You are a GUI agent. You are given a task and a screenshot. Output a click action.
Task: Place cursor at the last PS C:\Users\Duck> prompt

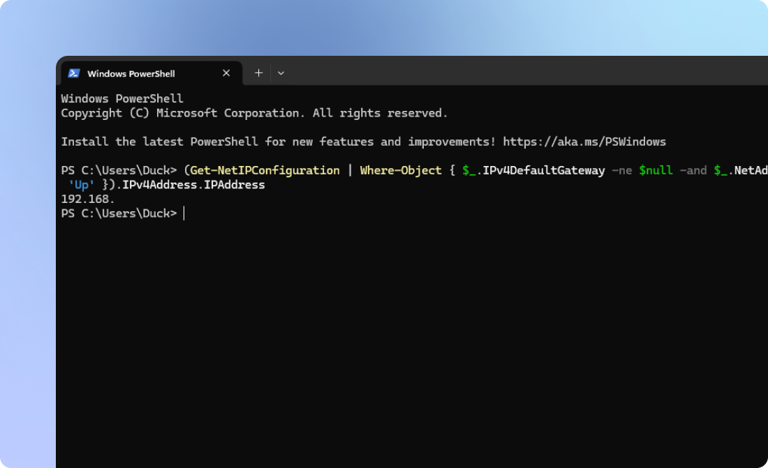click(184, 213)
